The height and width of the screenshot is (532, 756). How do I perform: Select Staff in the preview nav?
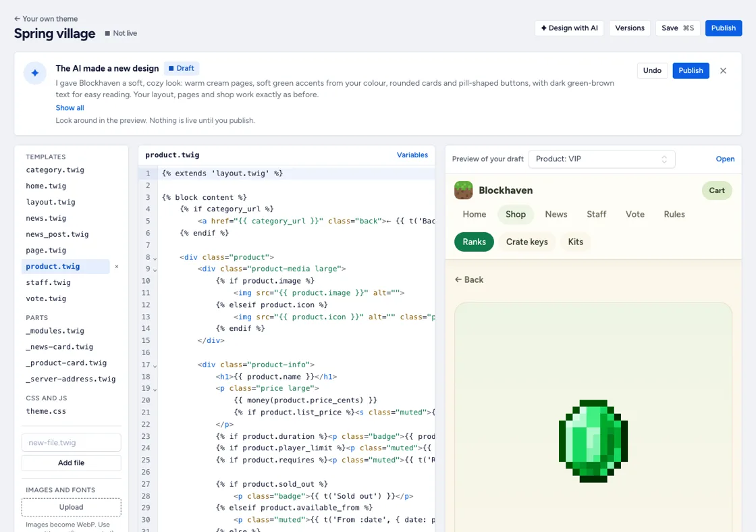(597, 214)
